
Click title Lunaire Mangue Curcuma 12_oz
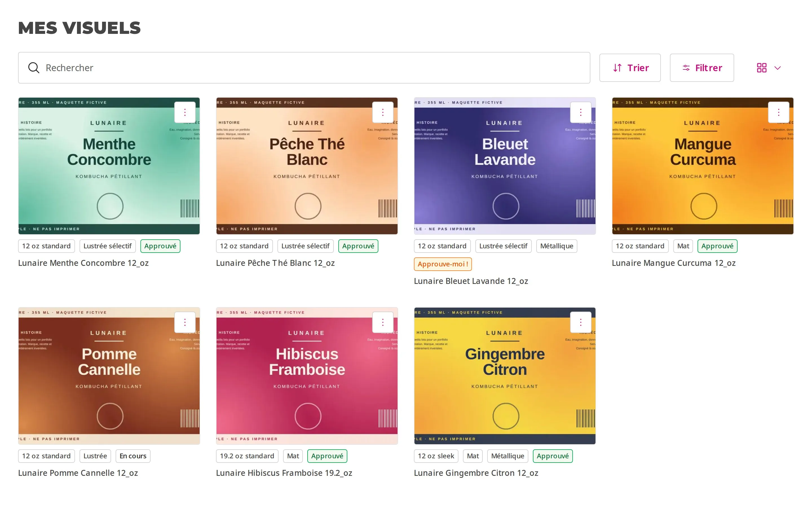tap(674, 263)
